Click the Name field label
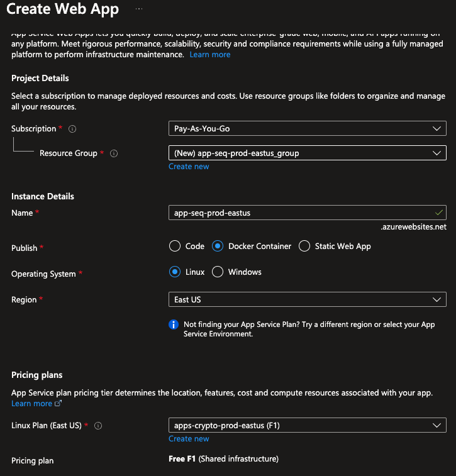The image size is (456, 476). click(x=22, y=213)
